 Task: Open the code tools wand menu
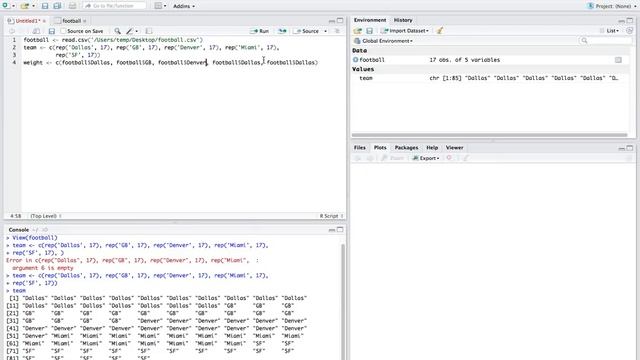click(x=131, y=31)
